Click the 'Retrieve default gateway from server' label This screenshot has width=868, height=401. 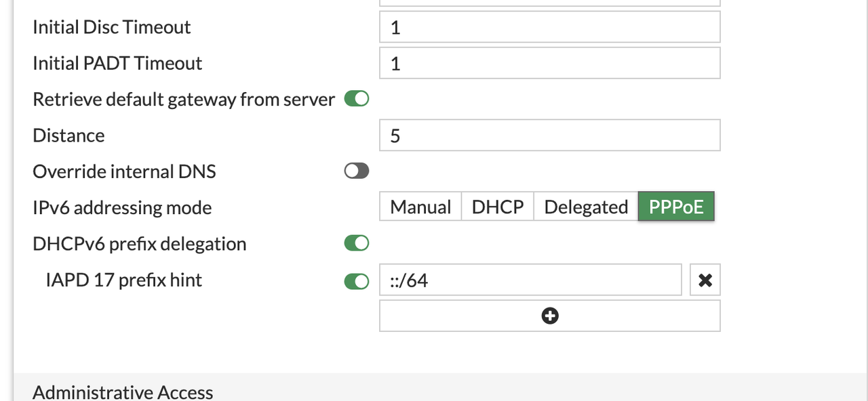[x=183, y=100]
